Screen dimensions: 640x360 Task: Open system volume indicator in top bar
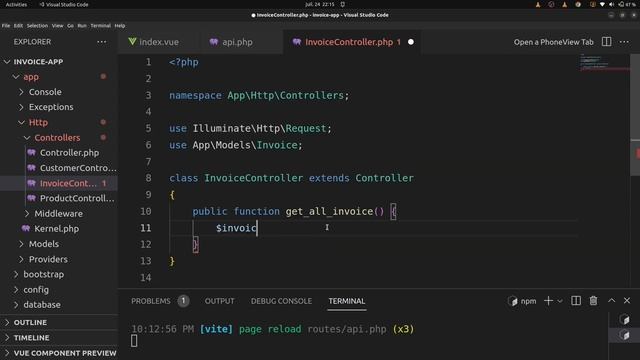coord(611,4)
